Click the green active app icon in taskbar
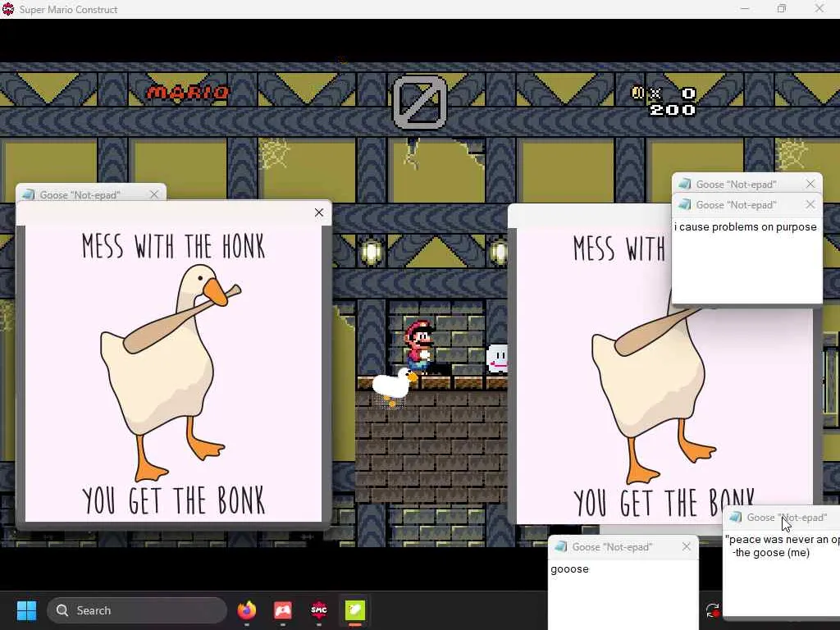 point(354,610)
